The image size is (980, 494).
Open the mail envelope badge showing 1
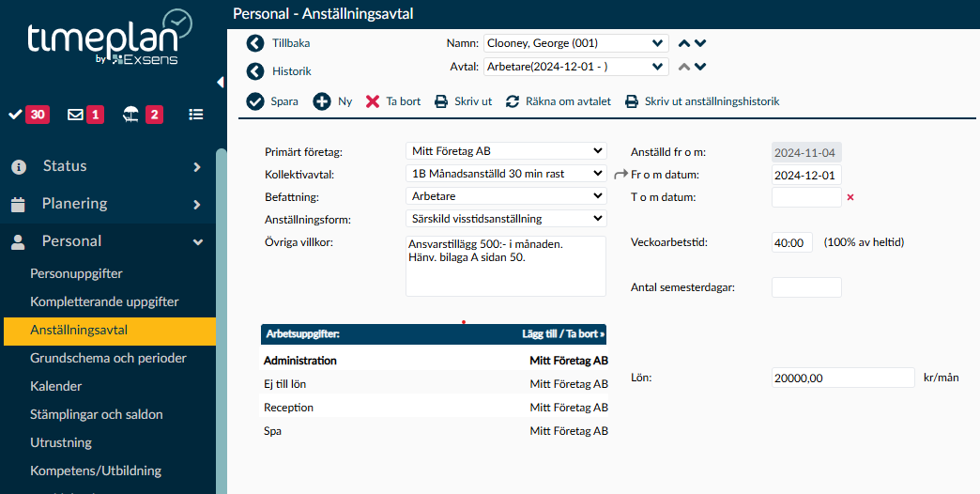point(85,115)
